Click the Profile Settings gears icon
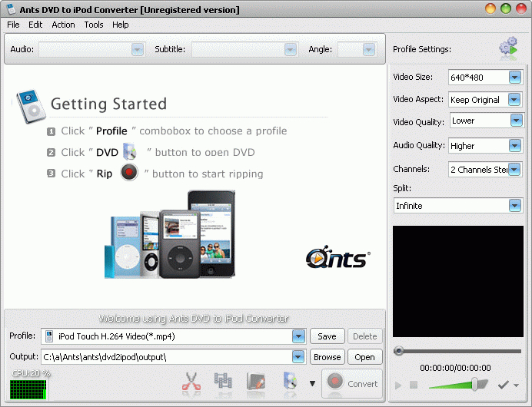The width and height of the screenshot is (532, 407). point(508,48)
